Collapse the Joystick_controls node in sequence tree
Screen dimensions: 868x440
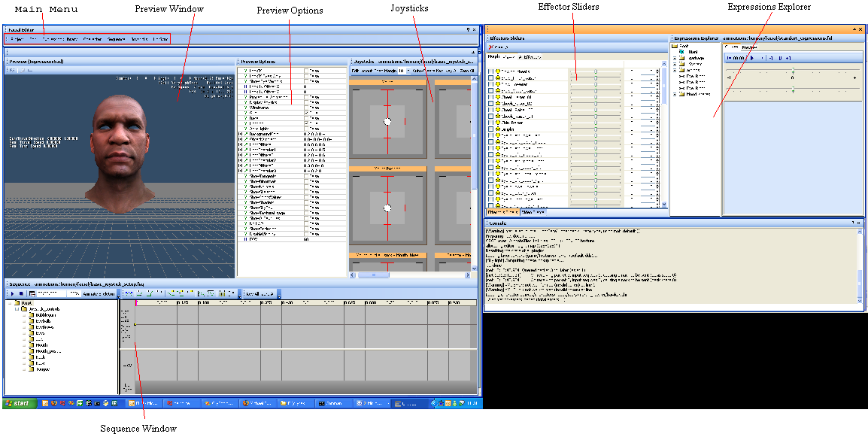pyautogui.click(x=17, y=309)
